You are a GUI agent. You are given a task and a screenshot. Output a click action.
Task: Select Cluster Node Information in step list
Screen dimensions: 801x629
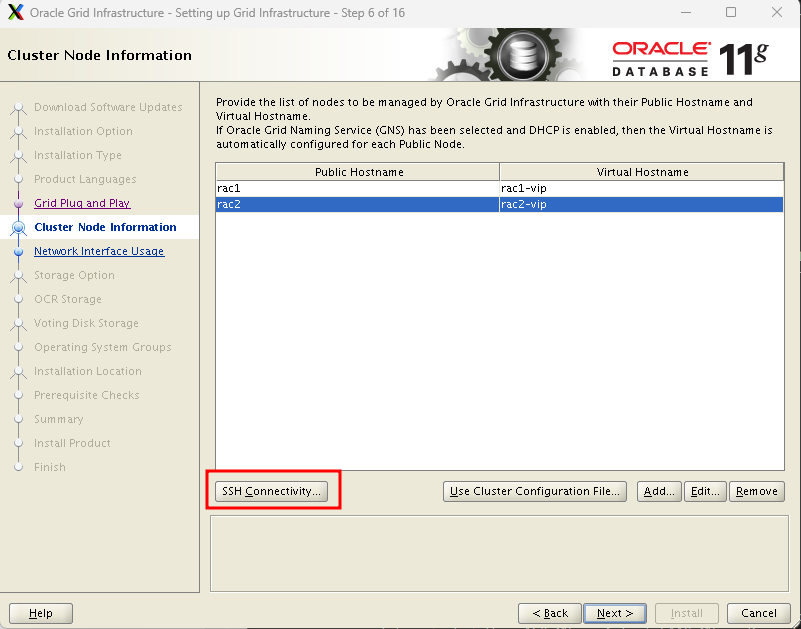tap(105, 227)
